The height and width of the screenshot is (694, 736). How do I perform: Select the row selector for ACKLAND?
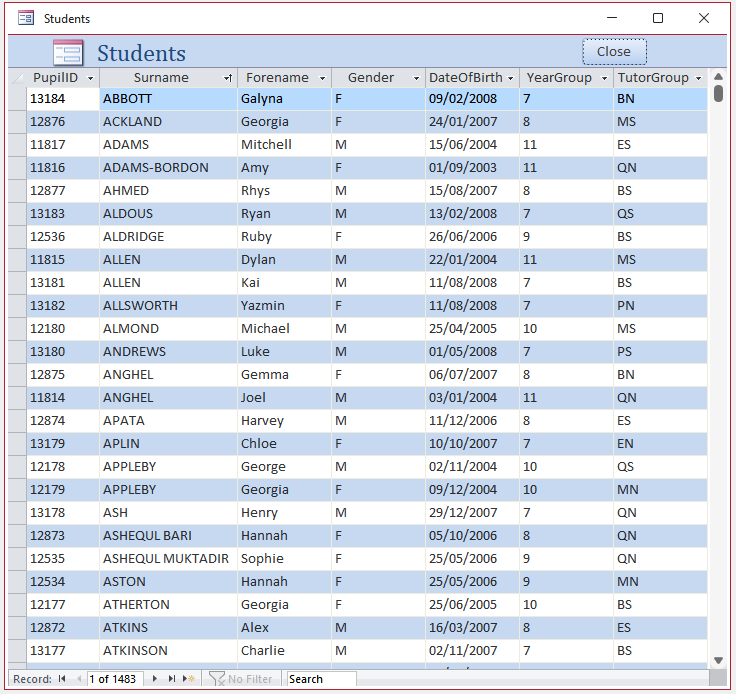(x=17, y=122)
